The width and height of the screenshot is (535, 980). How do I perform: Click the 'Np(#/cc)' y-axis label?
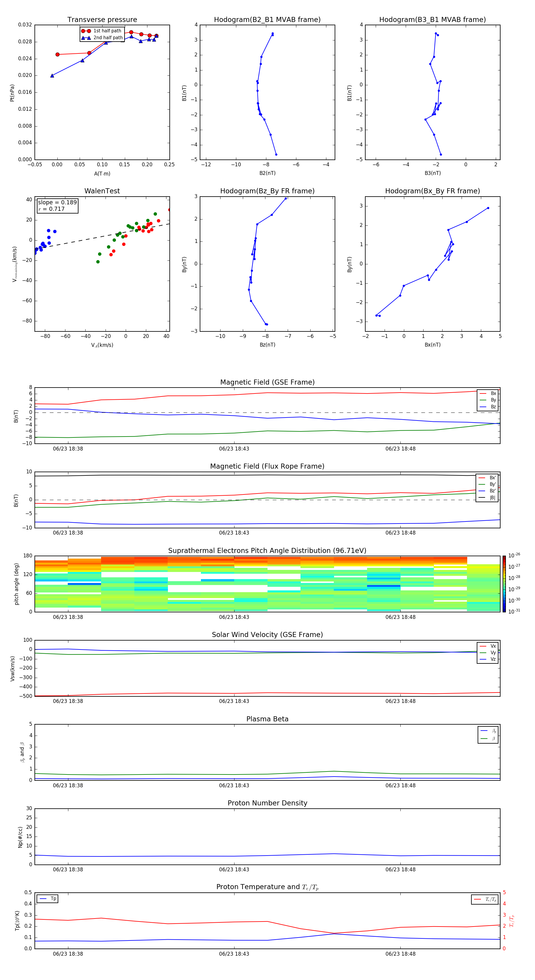pos(20,837)
